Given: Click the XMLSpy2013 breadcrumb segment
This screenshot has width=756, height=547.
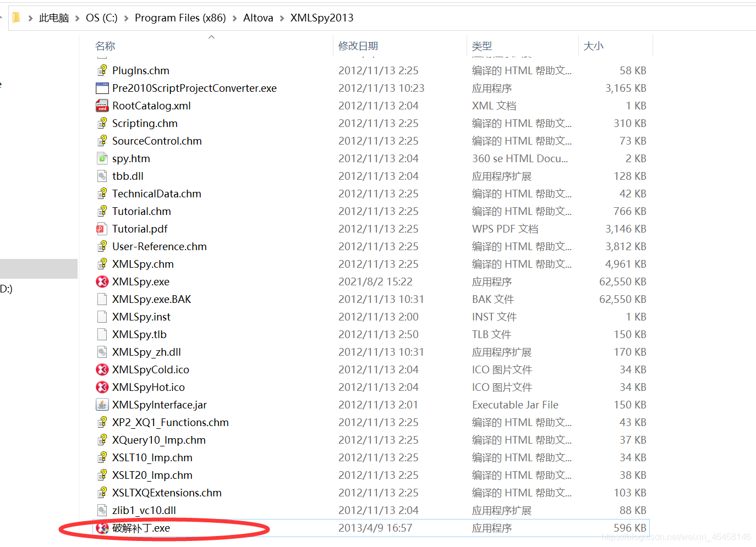Looking at the screenshot, I should click(x=322, y=18).
